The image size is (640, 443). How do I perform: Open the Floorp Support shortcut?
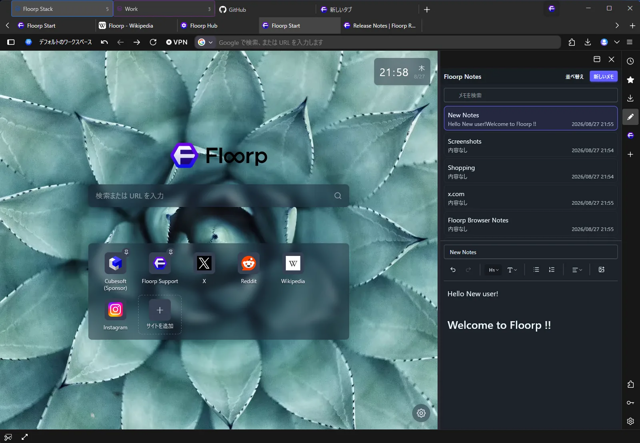(160, 268)
